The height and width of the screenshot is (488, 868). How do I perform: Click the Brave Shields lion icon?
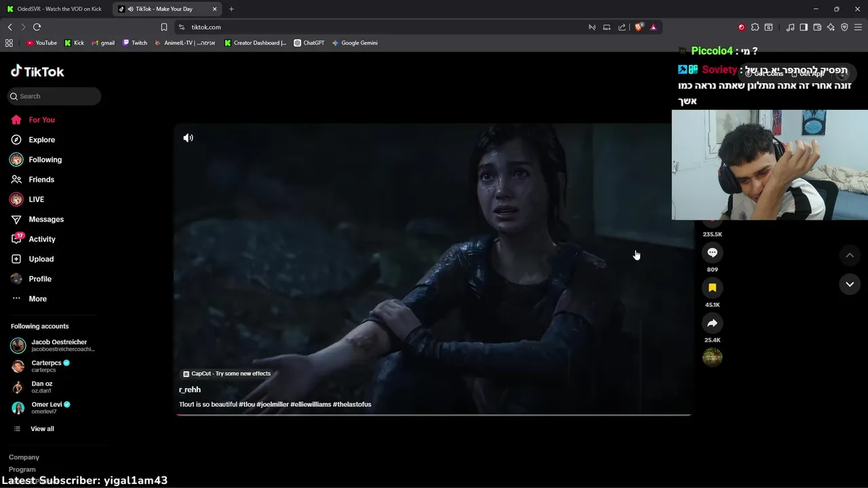[x=638, y=27]
